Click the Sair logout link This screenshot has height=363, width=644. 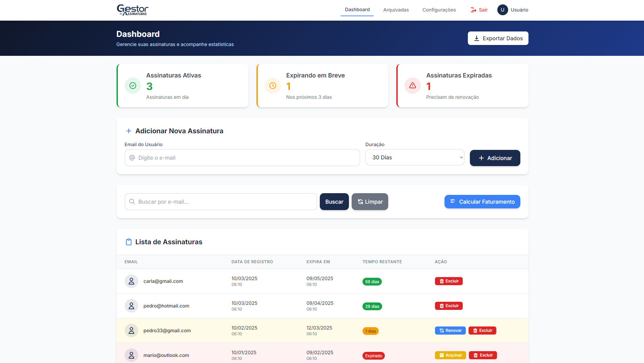(479, 10)
